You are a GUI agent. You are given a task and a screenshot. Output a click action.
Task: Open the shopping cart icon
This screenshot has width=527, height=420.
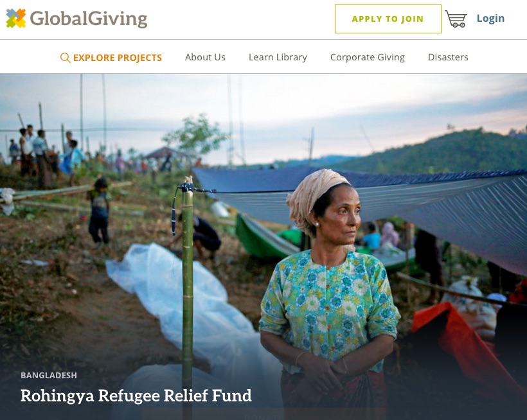[x=456, y=19]
